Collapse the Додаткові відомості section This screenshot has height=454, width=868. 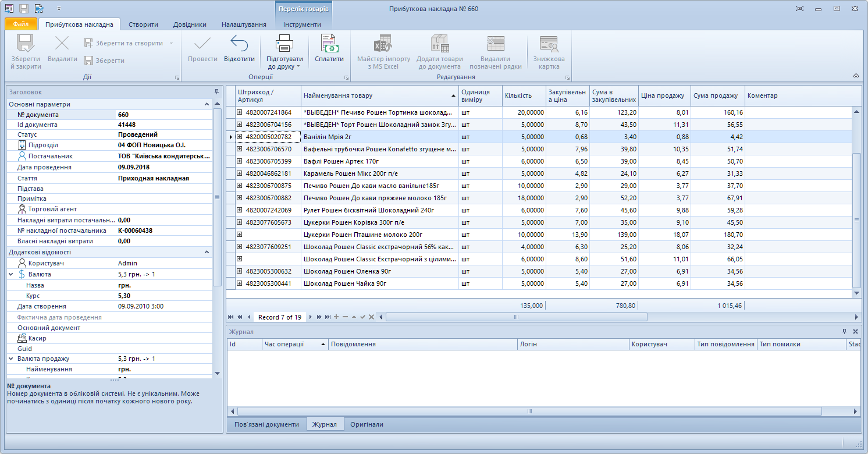[x=207, y=252]
